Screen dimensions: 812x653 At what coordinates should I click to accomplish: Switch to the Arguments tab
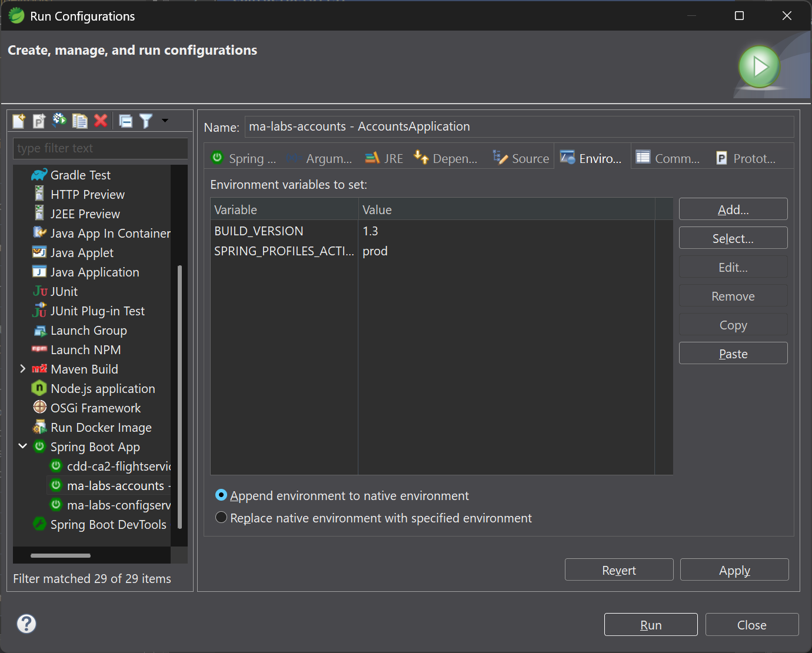(319, 158)
